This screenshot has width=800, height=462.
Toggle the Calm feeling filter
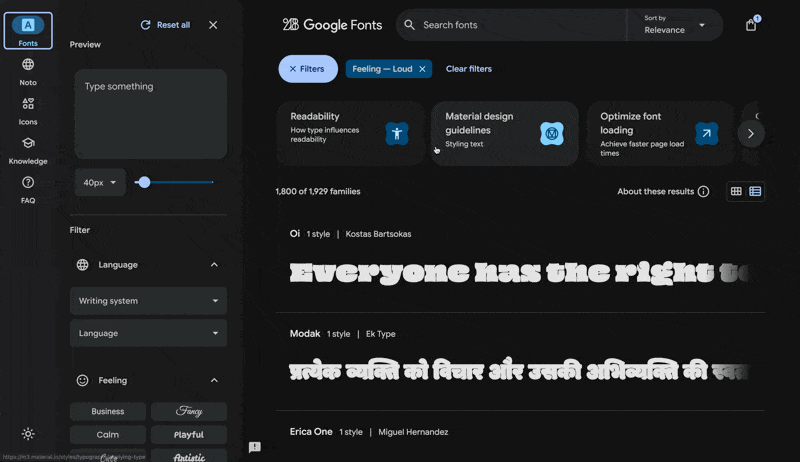(108, 435)
